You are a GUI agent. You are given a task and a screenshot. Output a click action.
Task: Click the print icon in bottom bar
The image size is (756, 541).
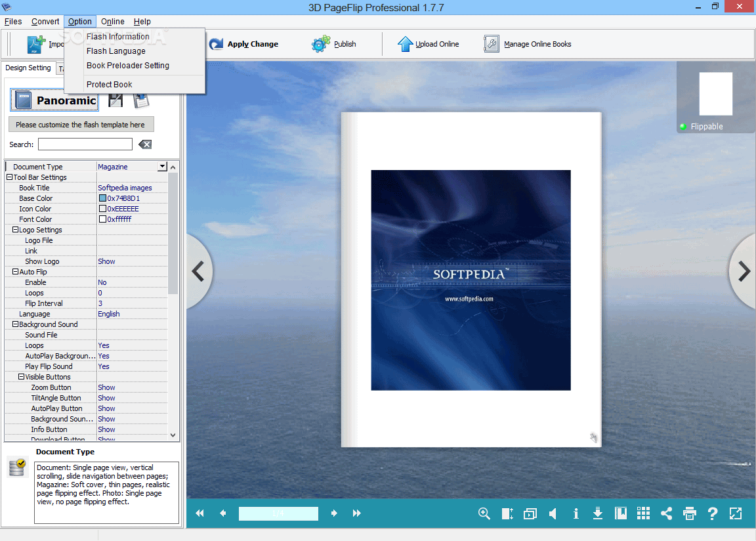tap(690, 513)
